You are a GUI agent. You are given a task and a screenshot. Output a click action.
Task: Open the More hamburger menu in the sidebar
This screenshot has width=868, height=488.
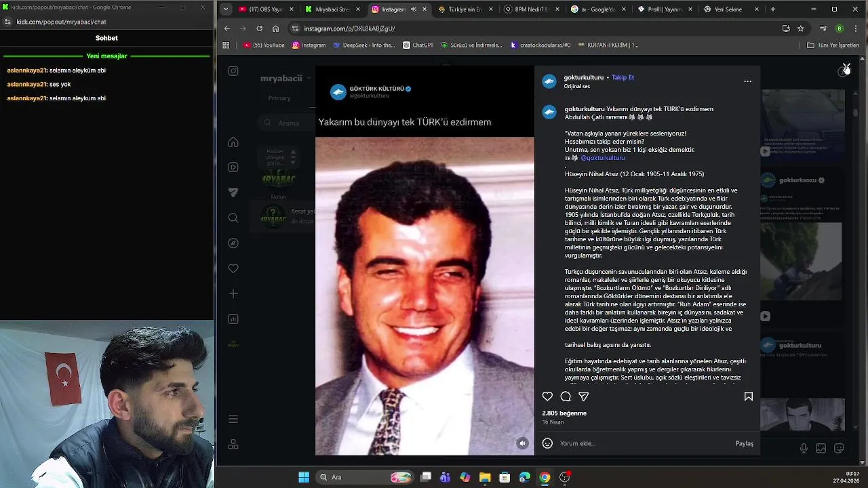233,419
